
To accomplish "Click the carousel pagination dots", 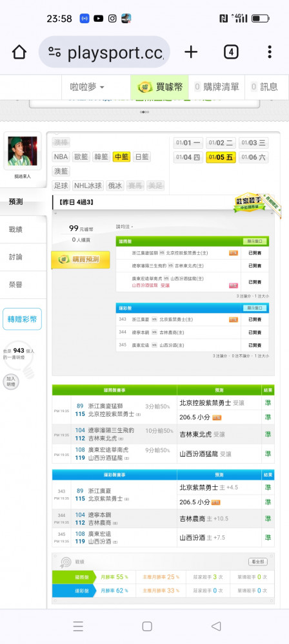I will (144, 111).
